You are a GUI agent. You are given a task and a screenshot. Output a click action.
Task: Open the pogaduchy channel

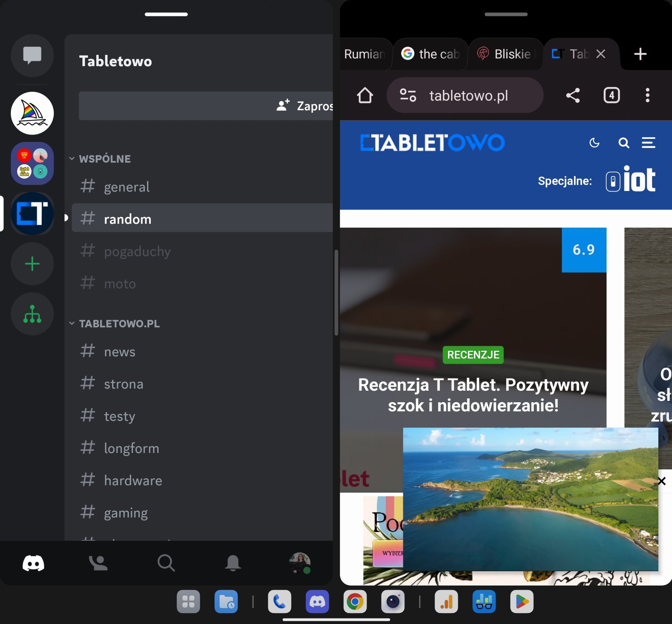pyautogui.click(x=202, y=251)
